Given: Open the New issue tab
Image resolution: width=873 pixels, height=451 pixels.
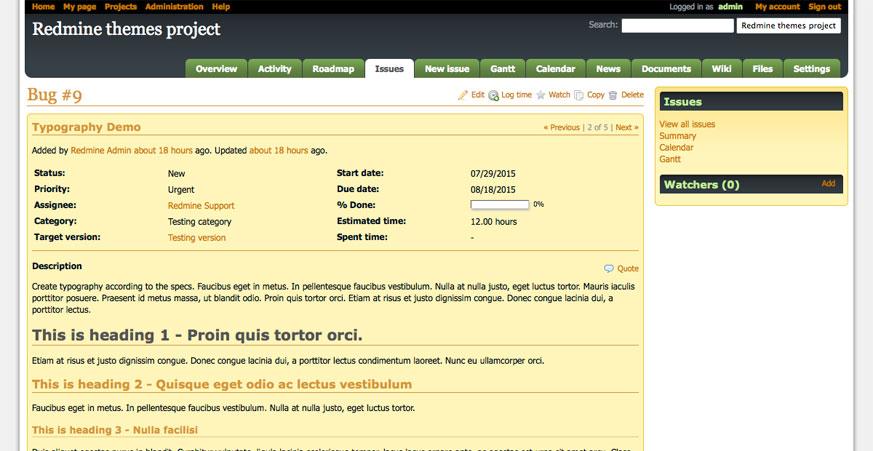Looking at the screenshot, I should 447,68.
